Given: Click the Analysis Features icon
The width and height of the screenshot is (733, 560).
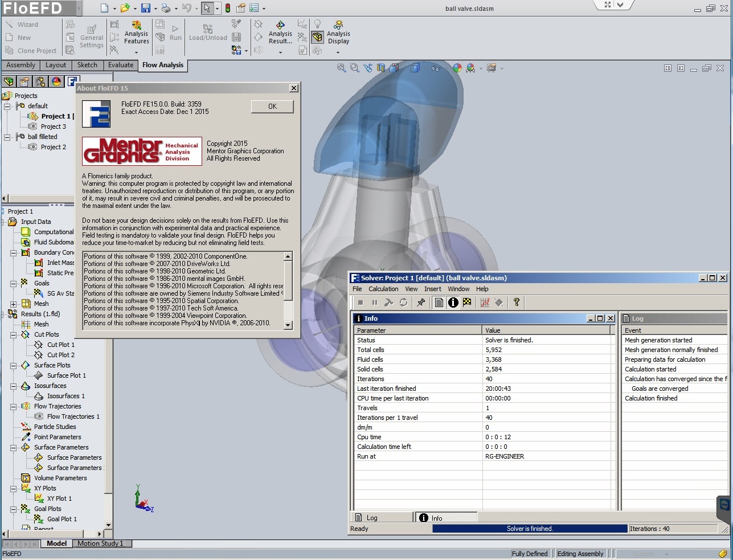Looking at the screenshot, I should point(136,25).
